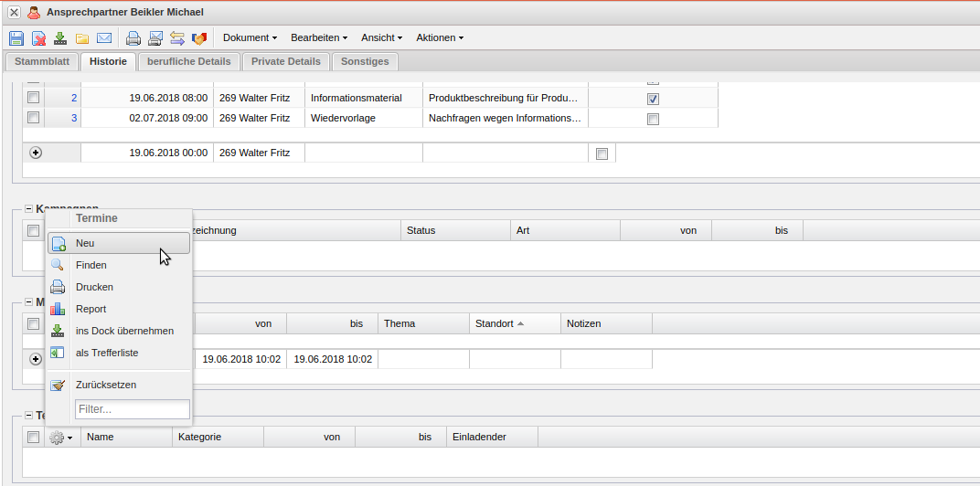This screenshot has height=486, width=980.
Task: Click the handshake icon in toolbar
Action: tap(199, 38)
